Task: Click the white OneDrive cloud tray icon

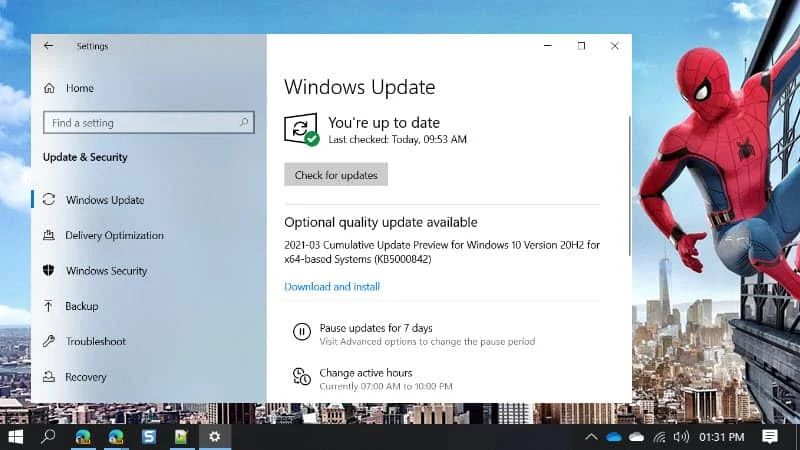Action: 636,437
